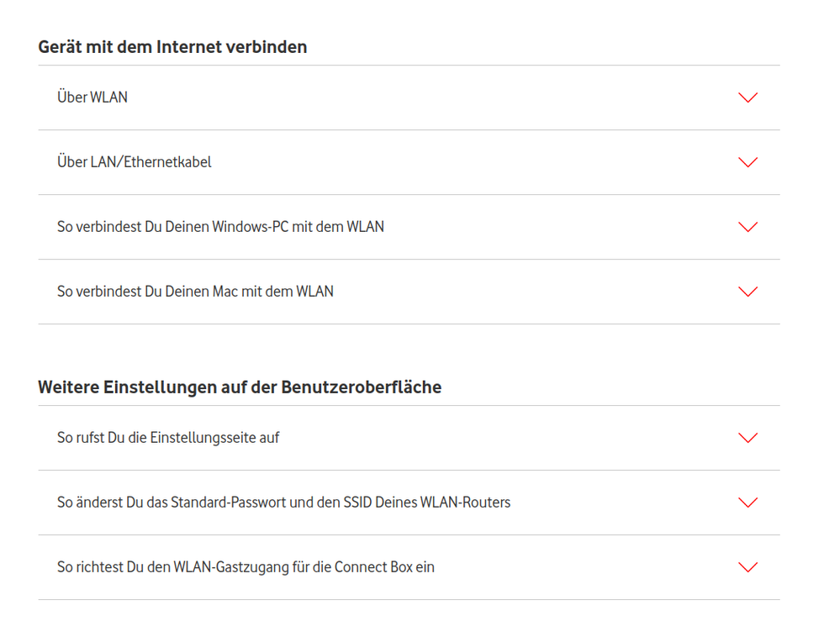Expand 'So richtest Du den WLAN-Gastzugang' entry
The image size is (840, 621).
point(246,567)
